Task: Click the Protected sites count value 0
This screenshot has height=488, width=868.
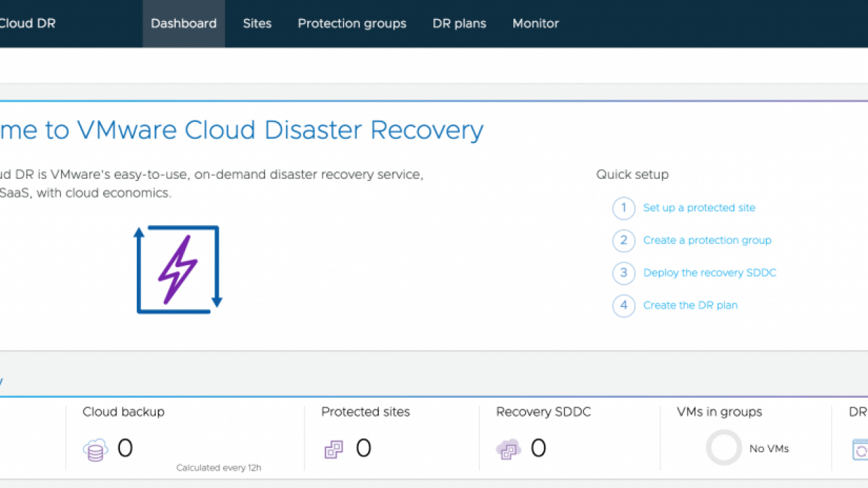Action: click(x=363, y=449)
